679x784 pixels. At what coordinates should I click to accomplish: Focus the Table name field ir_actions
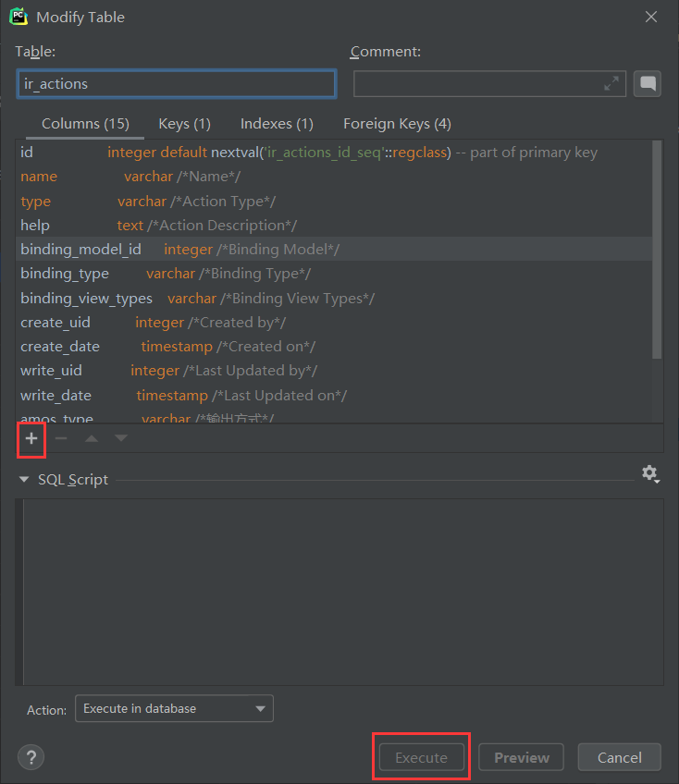176,83
